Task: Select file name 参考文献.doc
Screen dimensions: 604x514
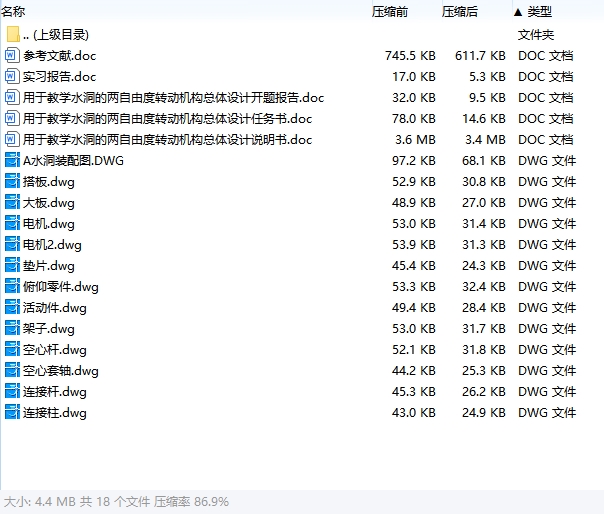Action: (59, 56)
